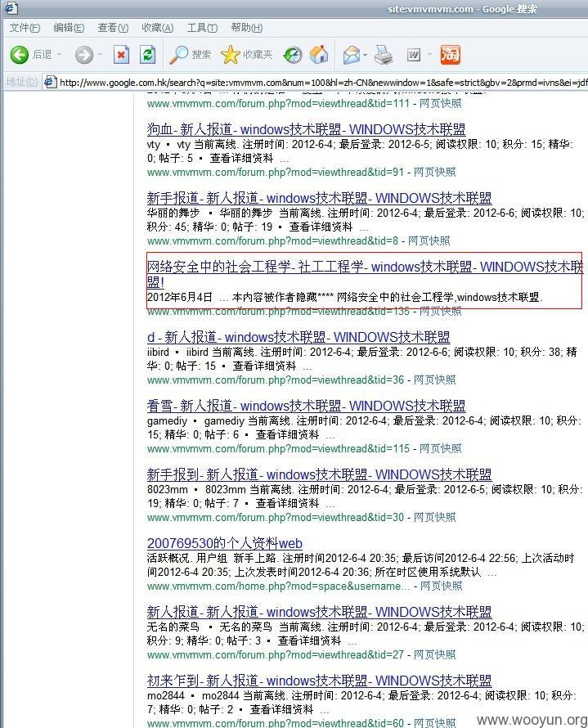Open 网页快照 for tid=91 result
This screenshot has height=728, width=588.
click(434, 172)
